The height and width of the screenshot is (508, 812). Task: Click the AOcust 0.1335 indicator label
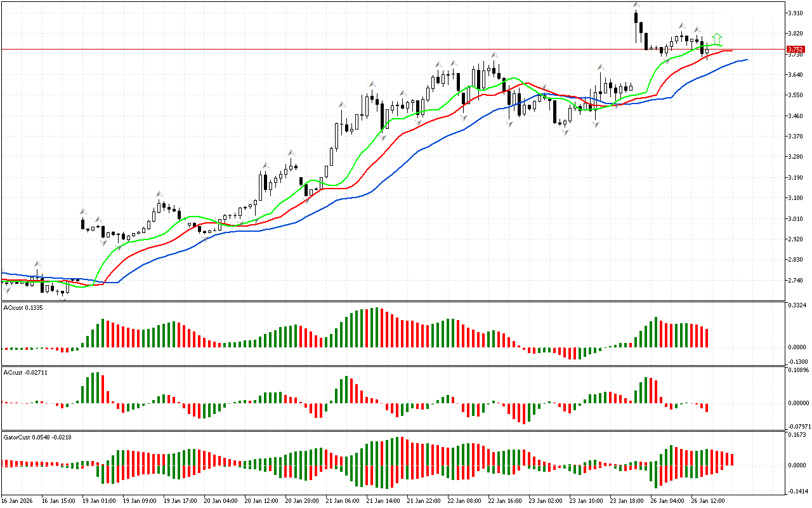[x=23, y=308]
